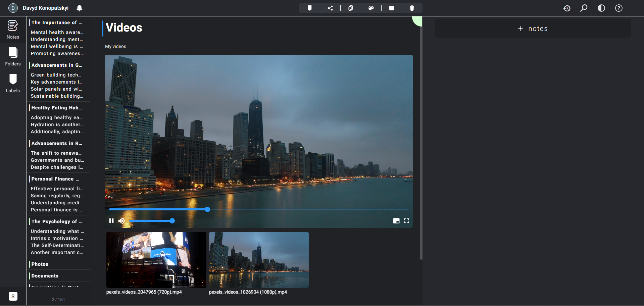The height and width of the screenshot is (306, 644).
Task: Click the 'My videos' description text
Action: tap(116, 46)
